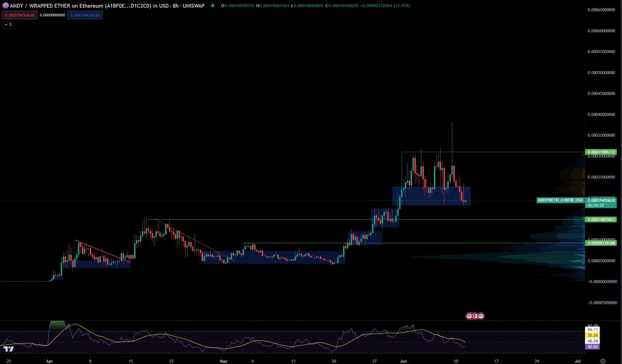Select the green price label 0.00014855821
The image size is (622, 364).
601,220
